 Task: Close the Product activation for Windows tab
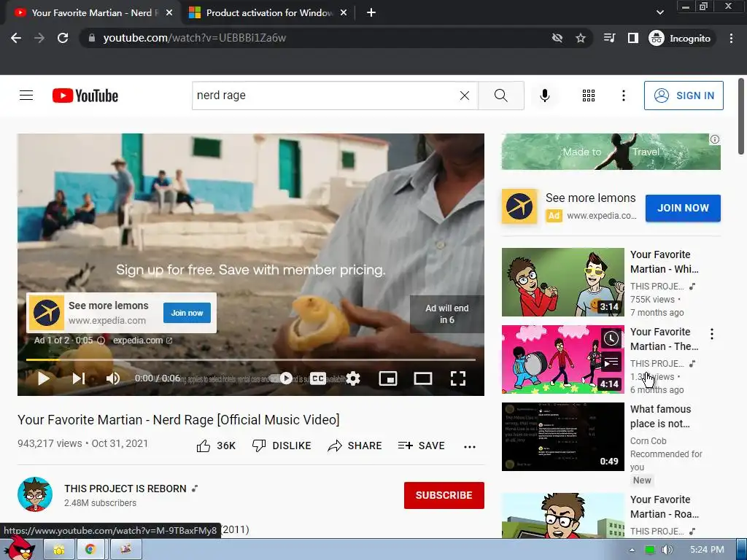(344, 13)
